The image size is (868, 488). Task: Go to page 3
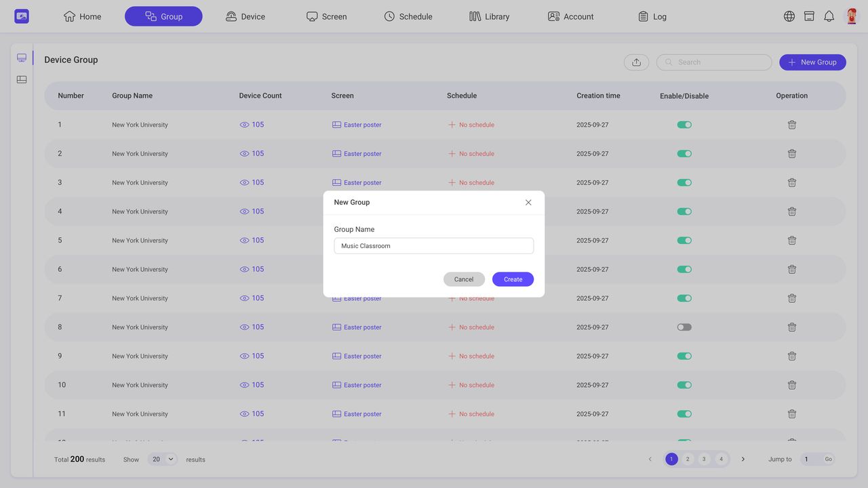point(704,459)
